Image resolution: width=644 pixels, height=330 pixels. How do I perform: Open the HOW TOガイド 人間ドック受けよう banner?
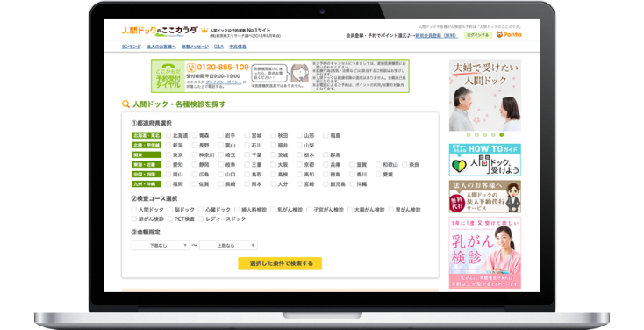(x=485, y=160)
